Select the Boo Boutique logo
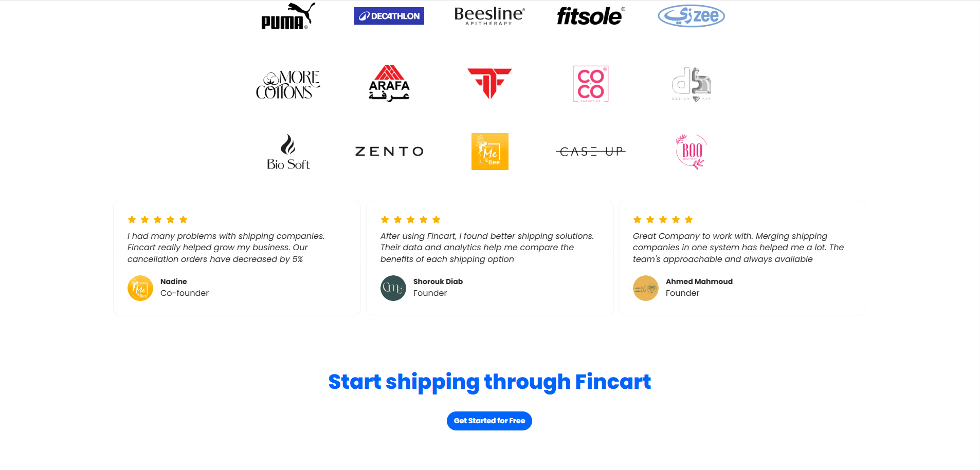This screenshot has height=470, width=980. coord(691,151)
